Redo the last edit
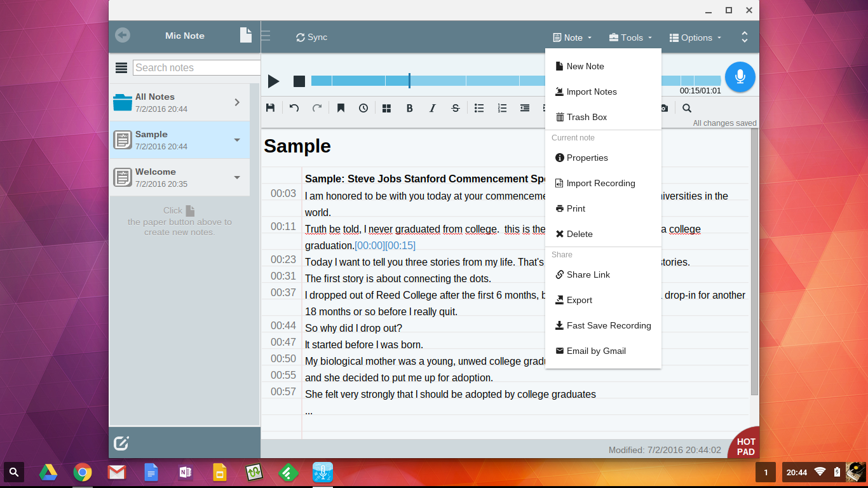Viewport: 868px width, 488px height. click(317, 108)
